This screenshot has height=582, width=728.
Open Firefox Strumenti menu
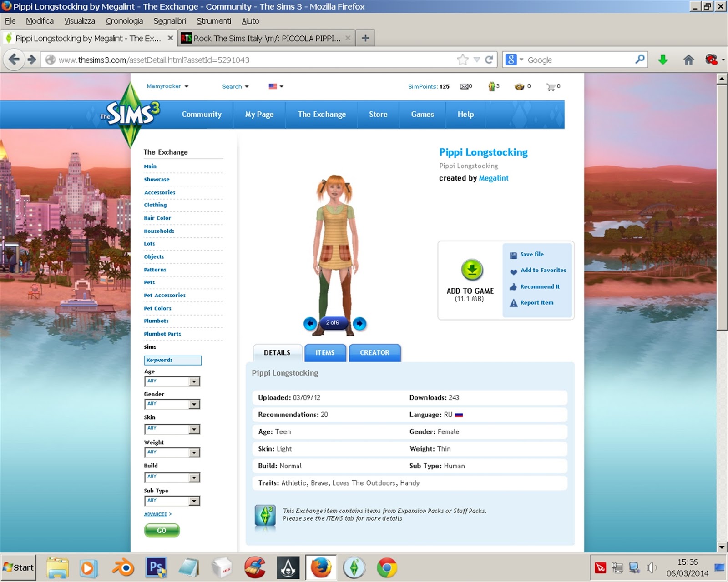pos(214,21)
